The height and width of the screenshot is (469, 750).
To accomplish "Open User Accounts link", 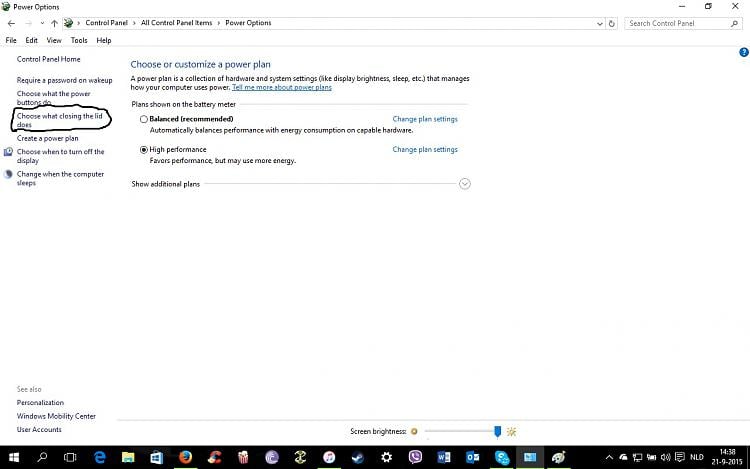I will point(39,429).
